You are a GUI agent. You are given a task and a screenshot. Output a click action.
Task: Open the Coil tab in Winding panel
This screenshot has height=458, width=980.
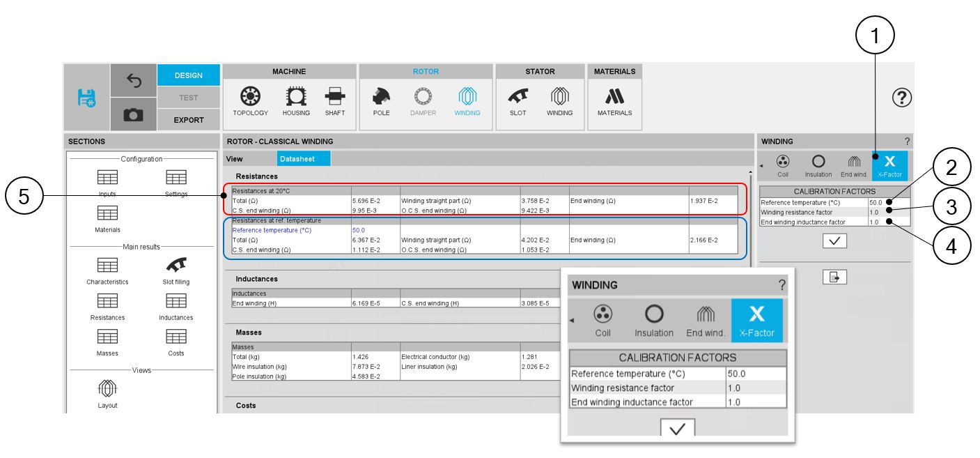[782, 165]
